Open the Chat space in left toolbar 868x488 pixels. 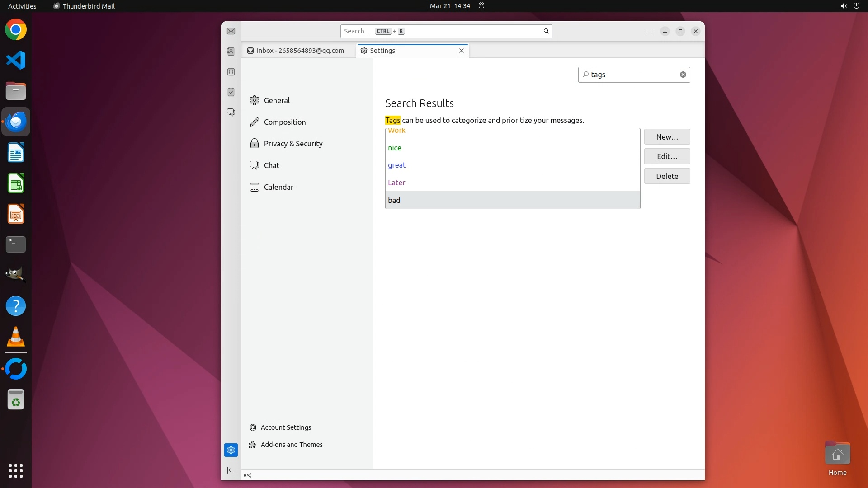231,112
